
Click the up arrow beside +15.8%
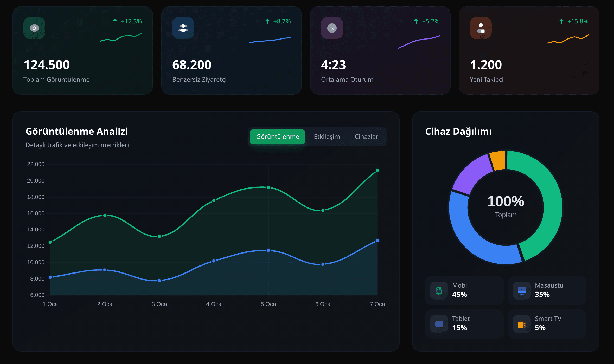click(x=561, y=21)
